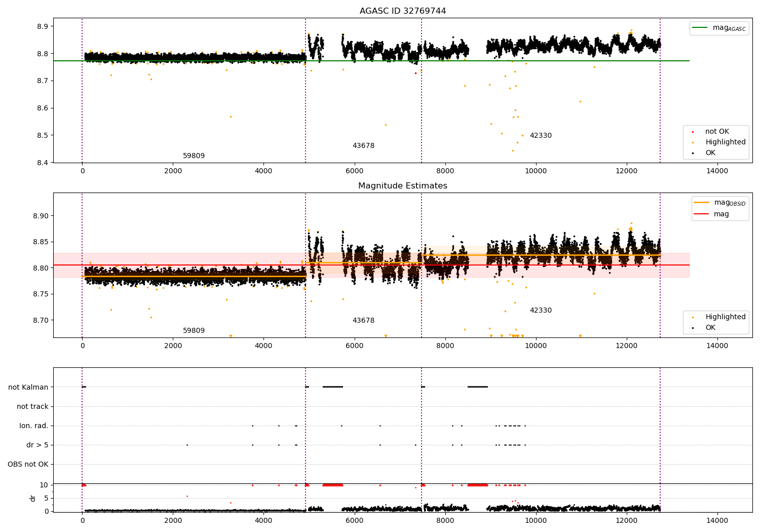Click the 'dr > 5' row label
This screenshot has width=760, height=532.
click(x=37, y=445)
